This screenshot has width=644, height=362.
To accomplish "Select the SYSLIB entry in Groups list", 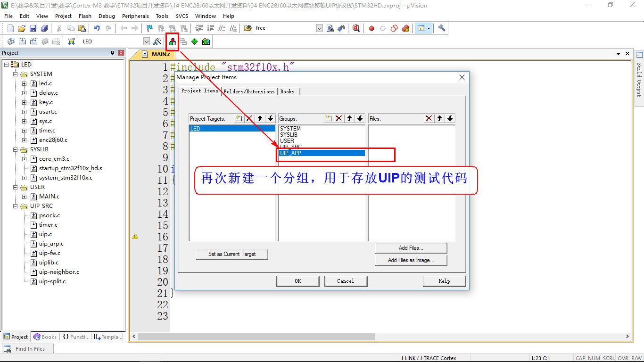I will (x=289, y=135).
